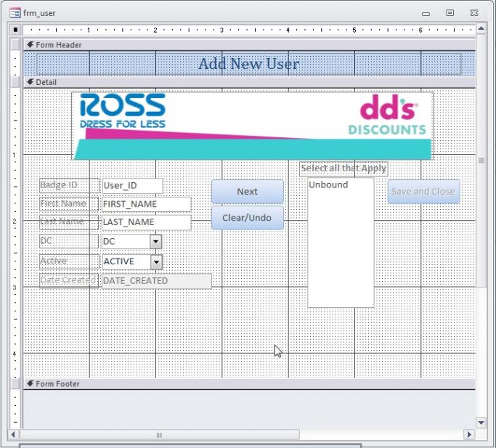496x448 pixels.
Task: Select the Detail section bar
Action: (x=249, y=82)
